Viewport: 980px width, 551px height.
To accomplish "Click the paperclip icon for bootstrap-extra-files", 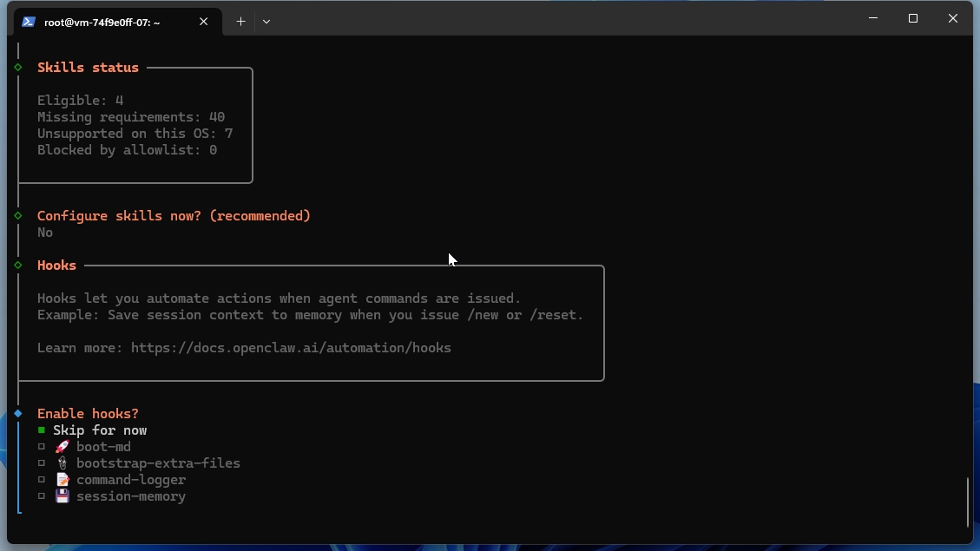I will pos(61,462).
